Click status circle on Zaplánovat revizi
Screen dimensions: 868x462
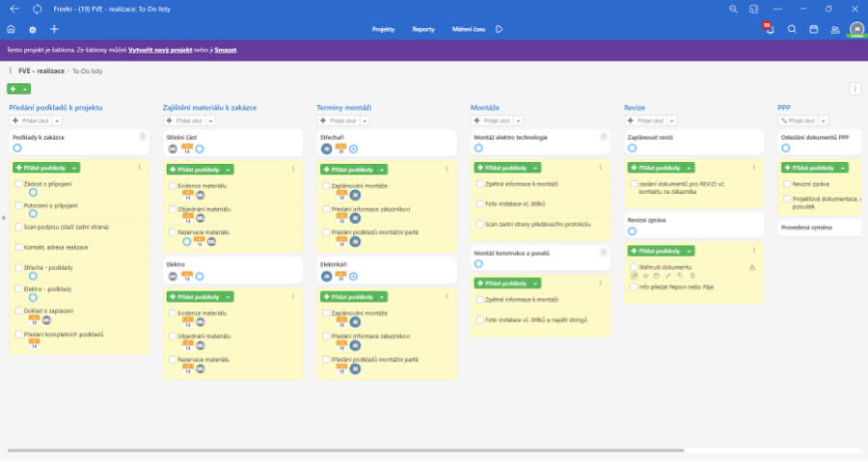tap(632, 149)
